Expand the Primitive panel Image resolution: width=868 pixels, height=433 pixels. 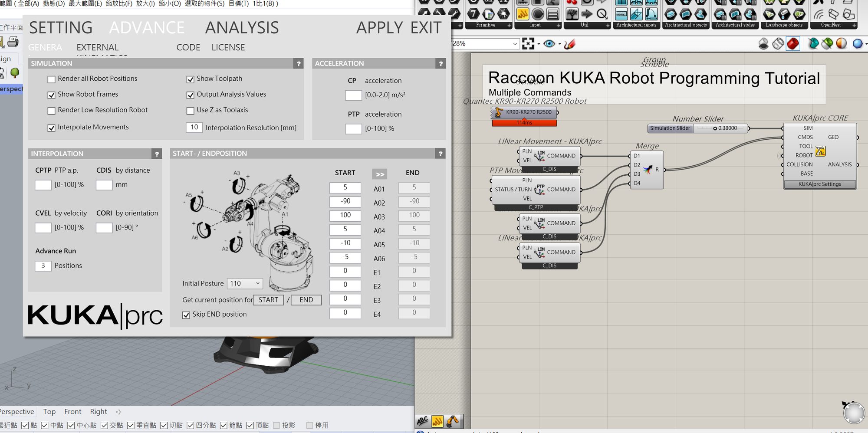click(509, 26)
